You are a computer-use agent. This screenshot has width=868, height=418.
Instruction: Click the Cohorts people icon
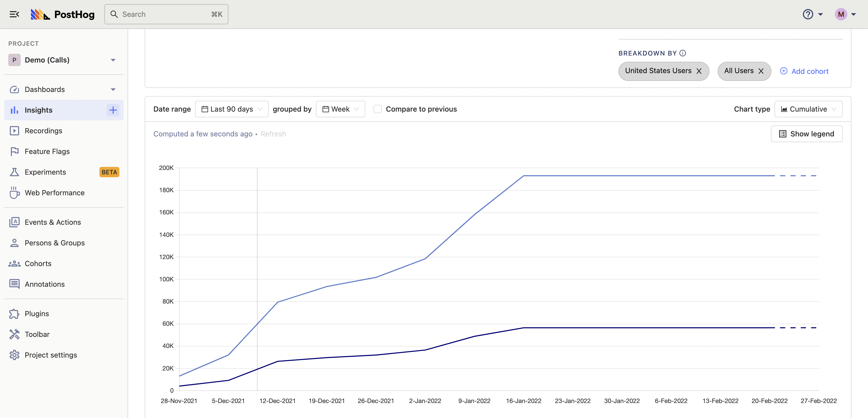point(14,263)
